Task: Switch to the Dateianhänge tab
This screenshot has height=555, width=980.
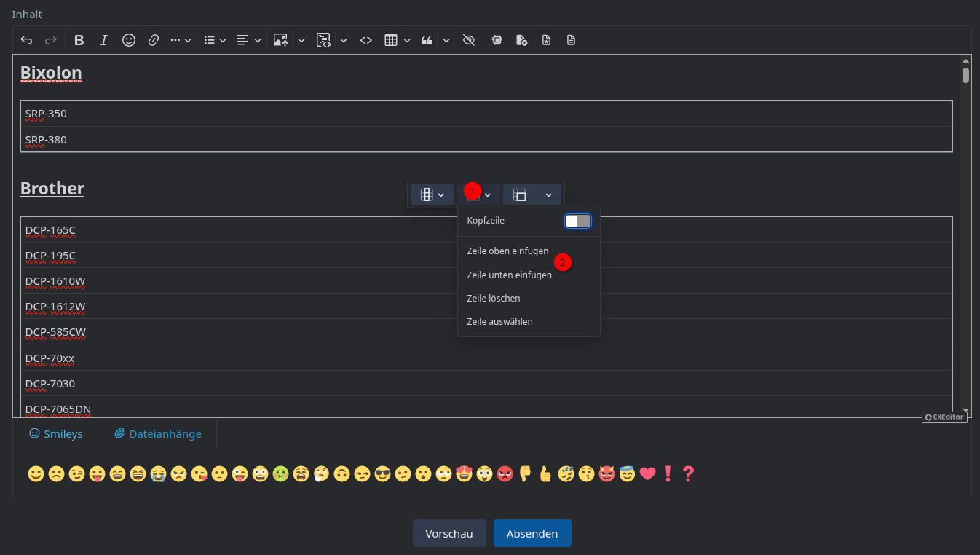Action: point(158,434)
